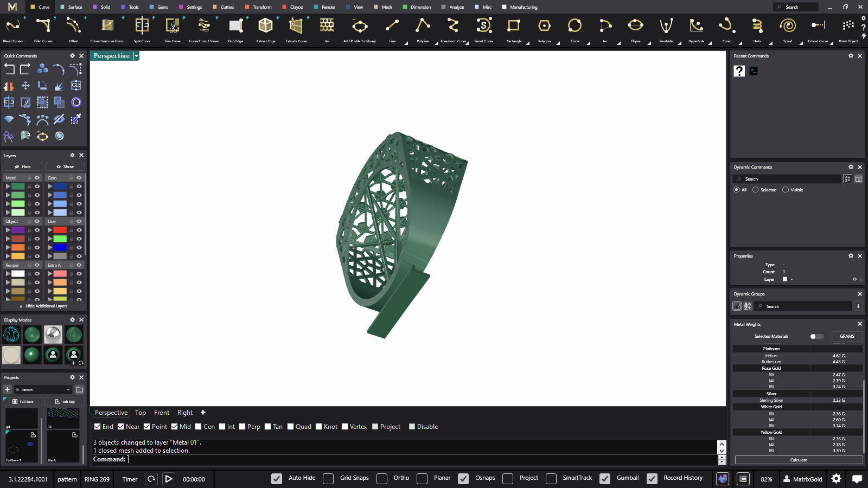
Task: Open the Manufacturing menu tab
Action: click(520, 7)
